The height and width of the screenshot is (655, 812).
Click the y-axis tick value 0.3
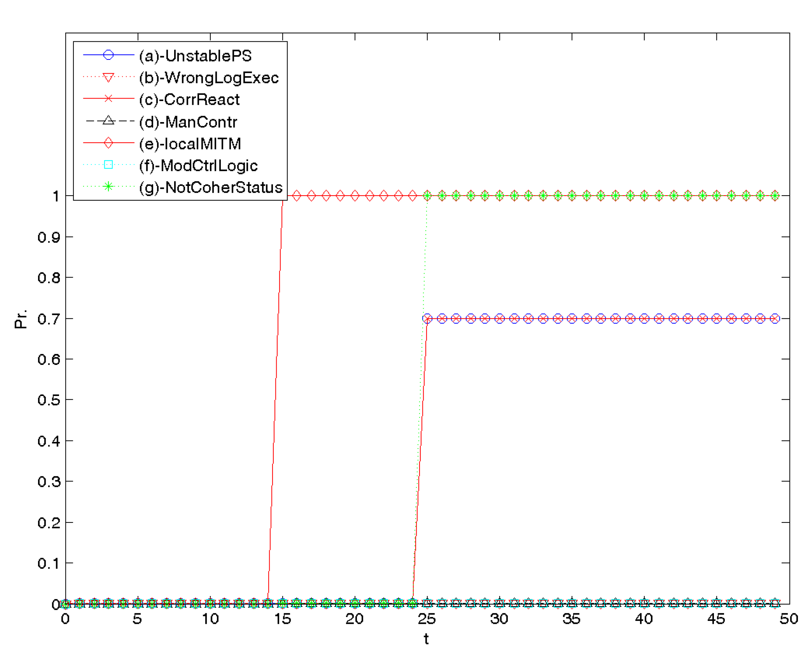[49, 482]
